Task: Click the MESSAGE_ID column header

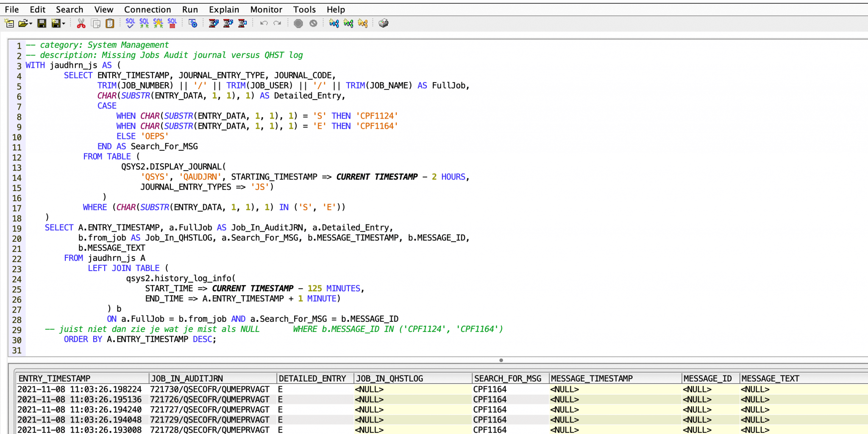Action: point(707,379)
